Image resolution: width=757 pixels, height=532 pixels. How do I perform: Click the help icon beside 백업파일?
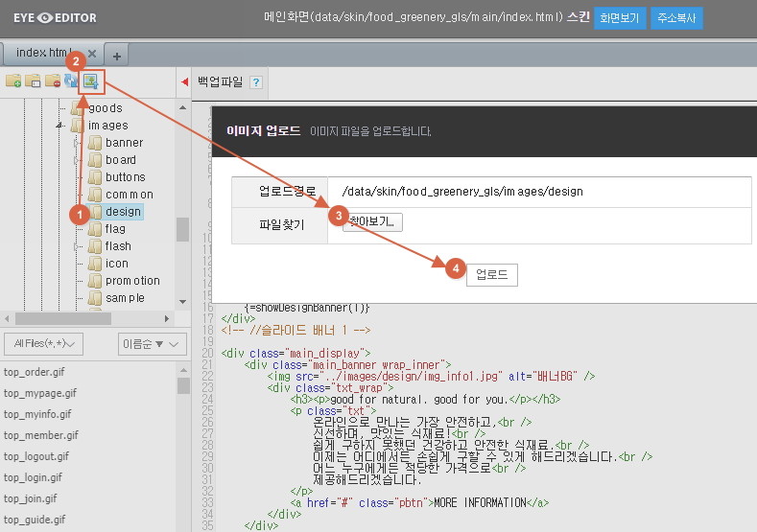(255, 82)
